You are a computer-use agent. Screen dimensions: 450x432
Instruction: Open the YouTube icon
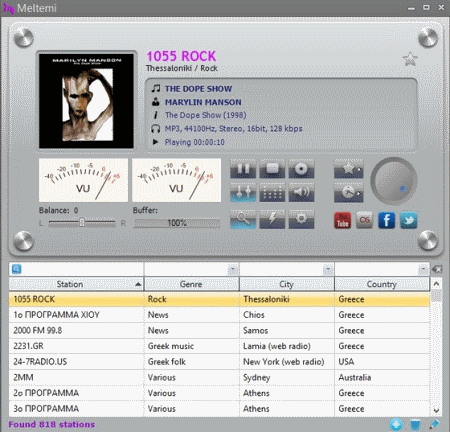point(343,220)
